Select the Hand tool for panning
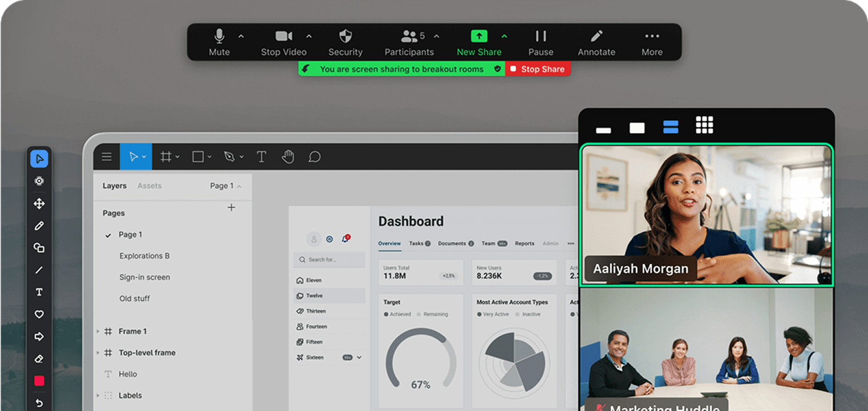 point(288,156)
